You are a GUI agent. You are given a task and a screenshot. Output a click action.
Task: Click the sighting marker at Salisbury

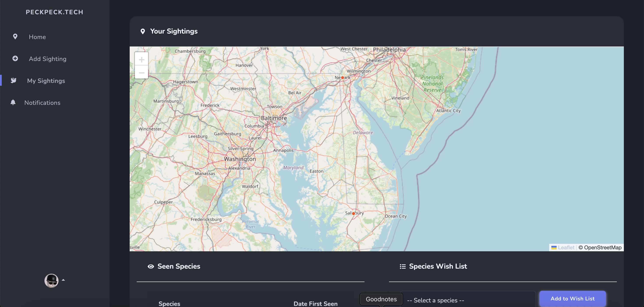(x=354, y=213)
